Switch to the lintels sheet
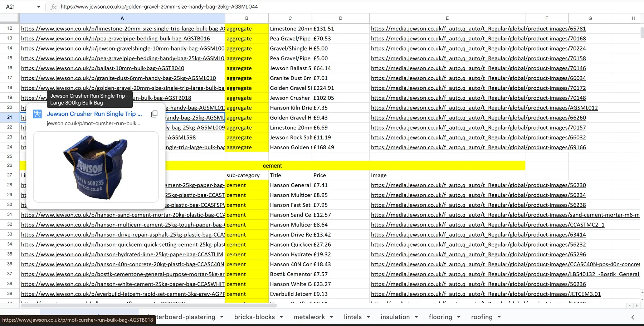This screenshot has height=326, width=644. (x=353, y=317)
